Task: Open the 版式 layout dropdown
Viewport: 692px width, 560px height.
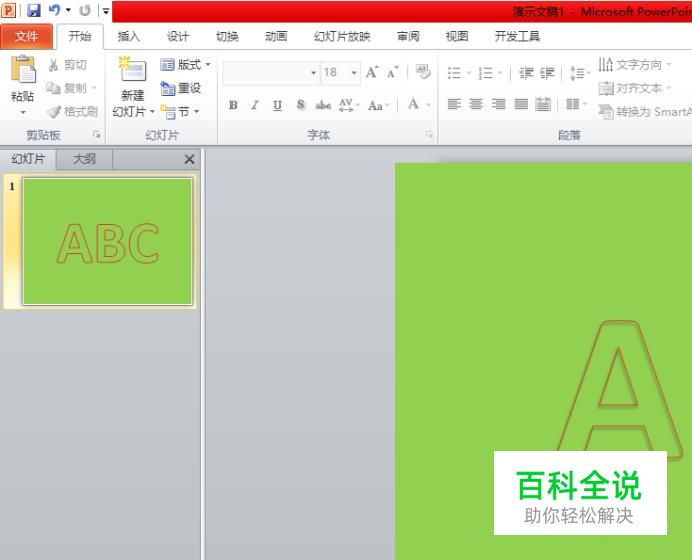Action: point(185,65)
